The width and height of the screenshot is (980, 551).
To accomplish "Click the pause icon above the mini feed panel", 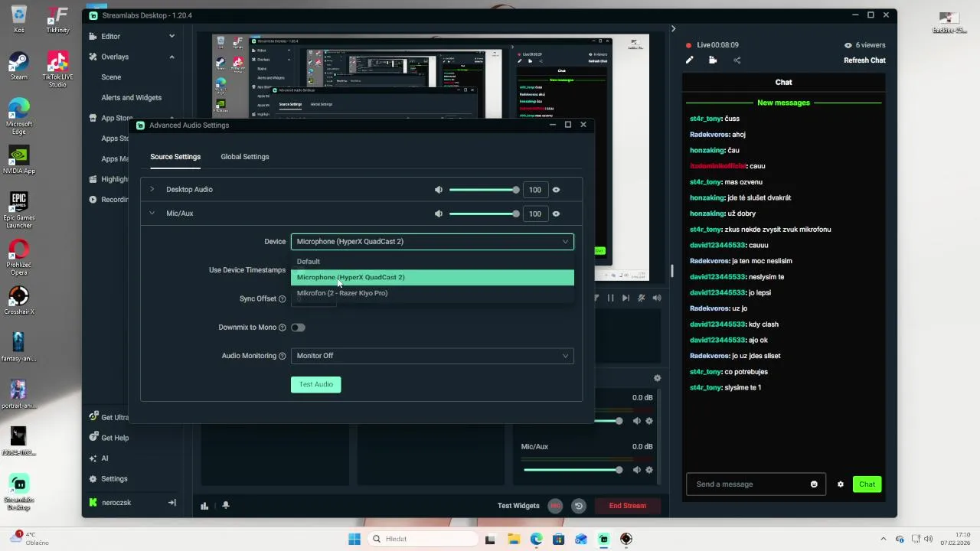I will click(x=610, y=298).
